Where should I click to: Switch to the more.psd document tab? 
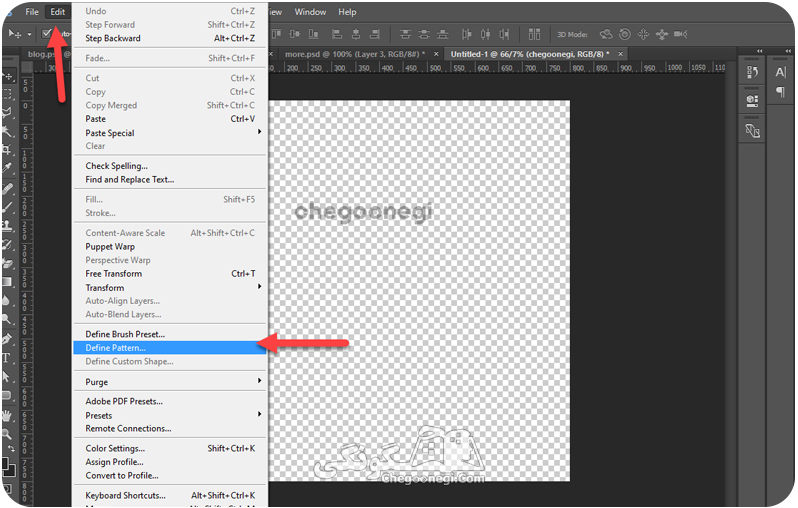pos(355,53)
